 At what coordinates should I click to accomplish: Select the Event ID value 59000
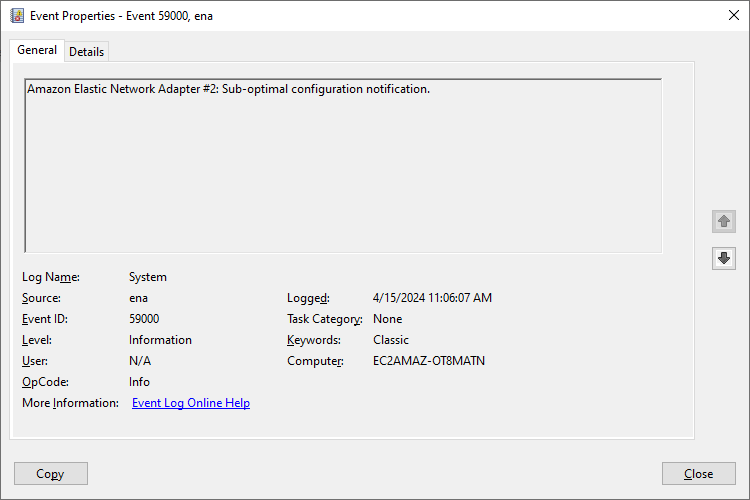click(144, 319)
